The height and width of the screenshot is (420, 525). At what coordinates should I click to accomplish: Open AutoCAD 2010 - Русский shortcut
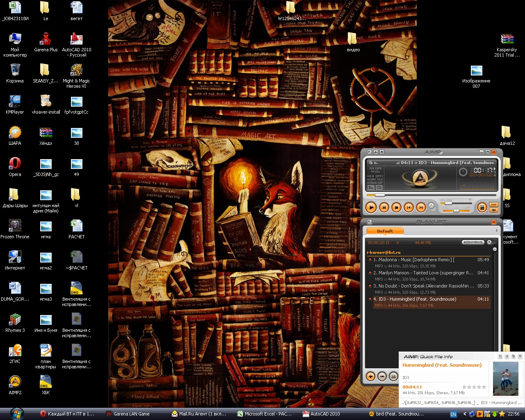pyautogui.click(x=77, y=45)
